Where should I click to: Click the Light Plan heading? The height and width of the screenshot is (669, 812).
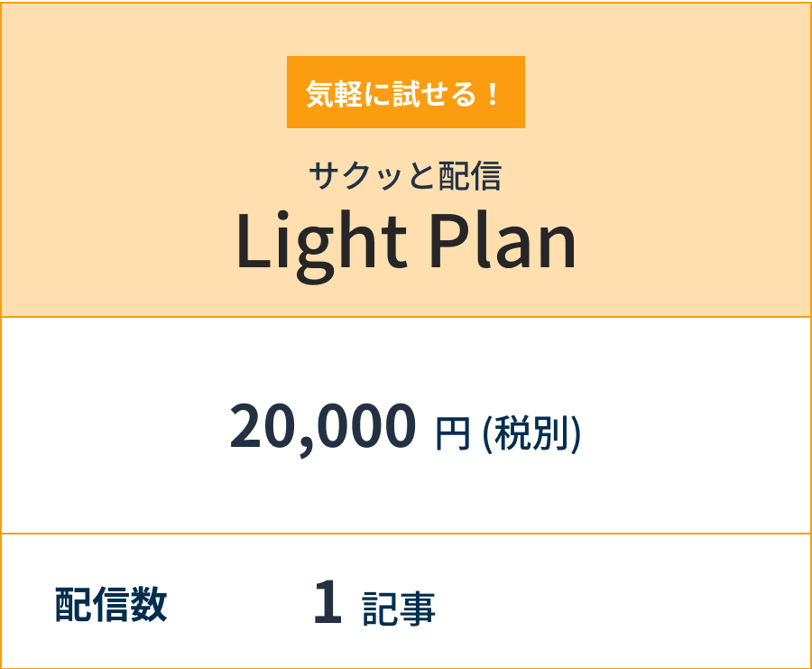click(405, 242)
